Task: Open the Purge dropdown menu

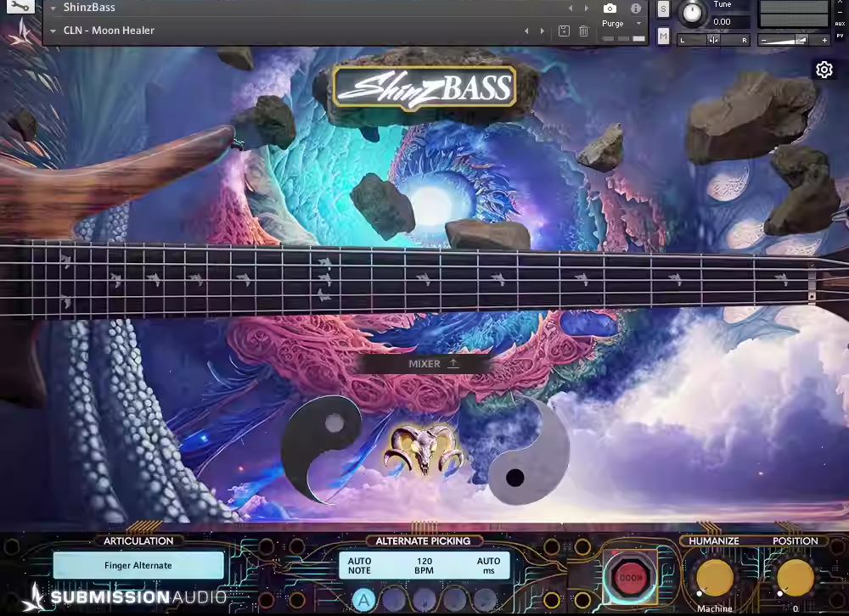Action: pyautogui.click(x=621, y=23)
